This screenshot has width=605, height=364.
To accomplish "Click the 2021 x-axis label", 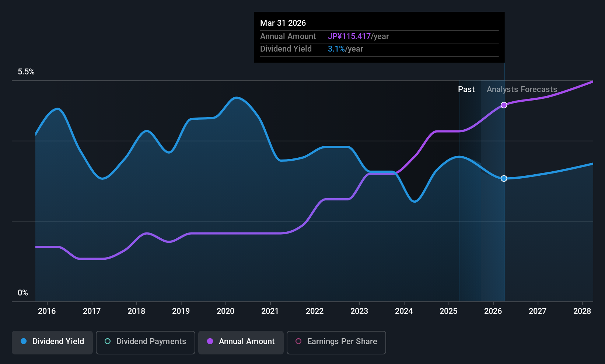I will click(x=270, y=311).
